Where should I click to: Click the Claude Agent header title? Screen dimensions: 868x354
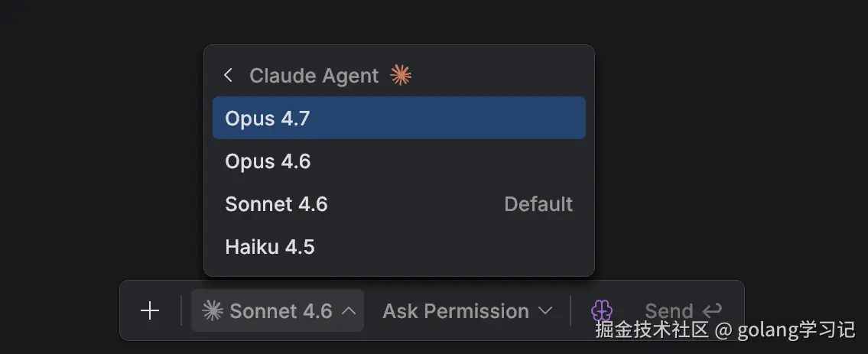click(314, 76)
